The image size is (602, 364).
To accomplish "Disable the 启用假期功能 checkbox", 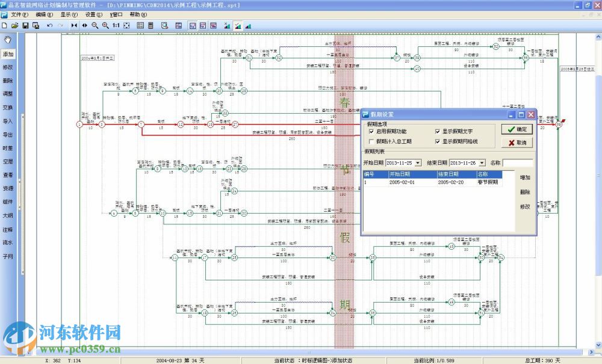I will [x=371, y=131].
